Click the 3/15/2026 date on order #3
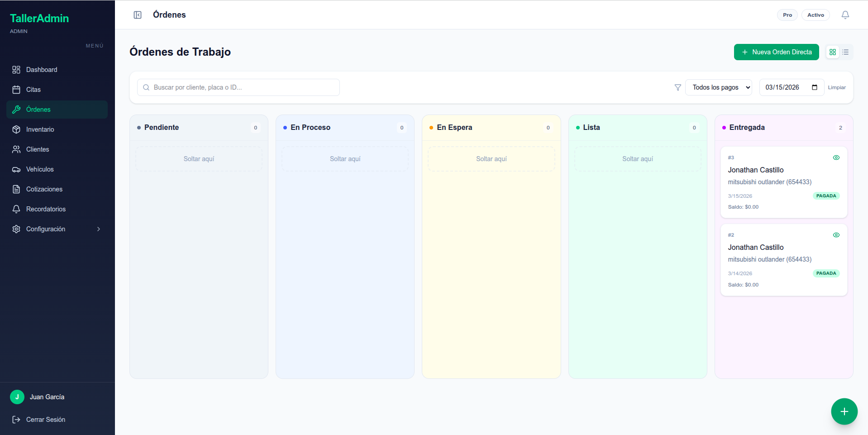The height and width of the screenshot is (435, 868). (740, 196)
